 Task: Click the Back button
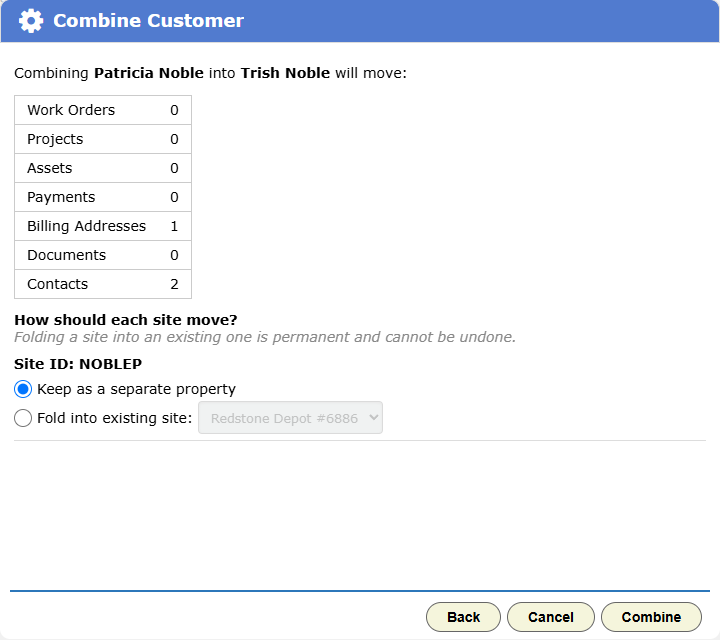(x=463, y=617)
